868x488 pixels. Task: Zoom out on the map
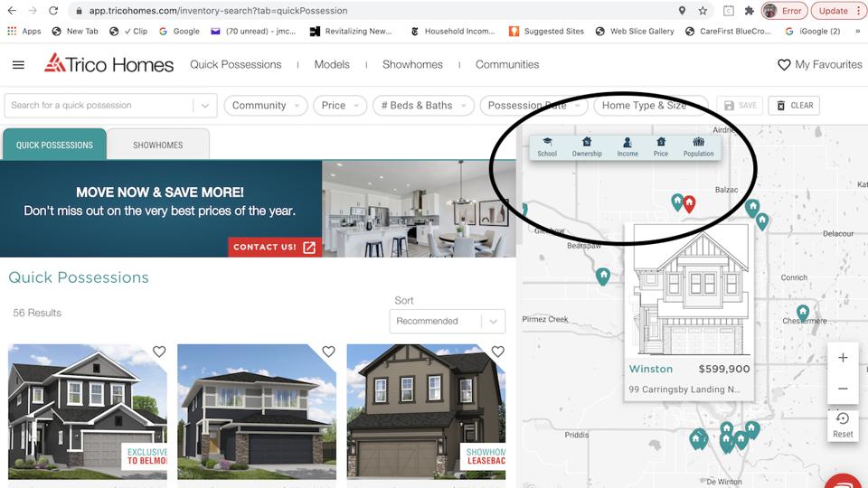[x=843, y=389]
